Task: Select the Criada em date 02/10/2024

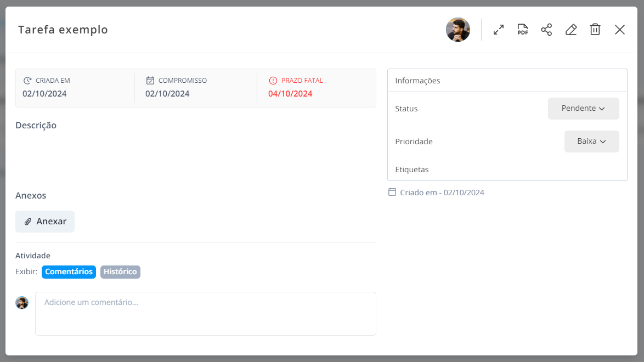Action: tap(44, 94)
